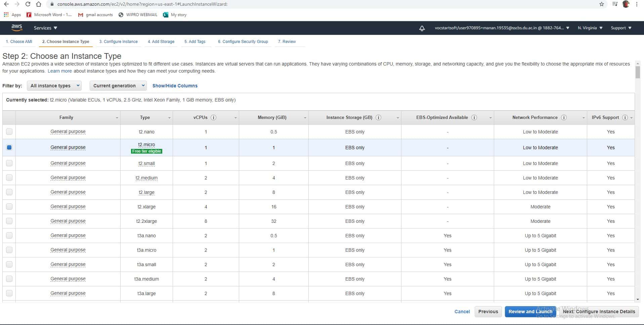The image size is (644, 325).
Task: Open the Memory (GiB) column sort arrow
Action: click(305, 118)
